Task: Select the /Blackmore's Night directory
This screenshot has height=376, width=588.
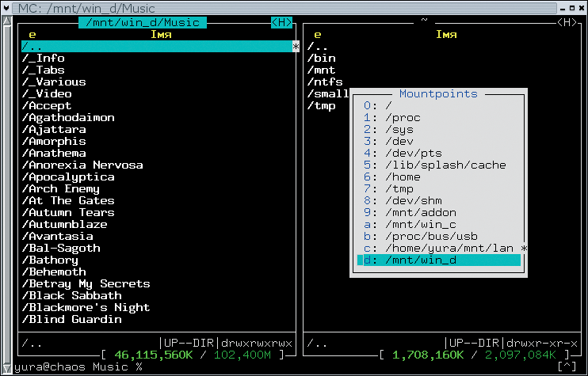Action: click(86, 307)
